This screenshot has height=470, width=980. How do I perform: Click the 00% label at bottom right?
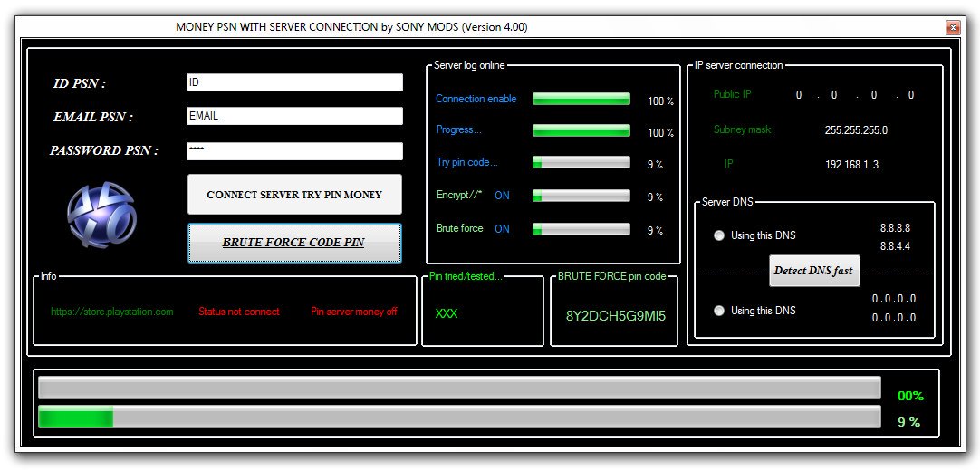[910, 397]
